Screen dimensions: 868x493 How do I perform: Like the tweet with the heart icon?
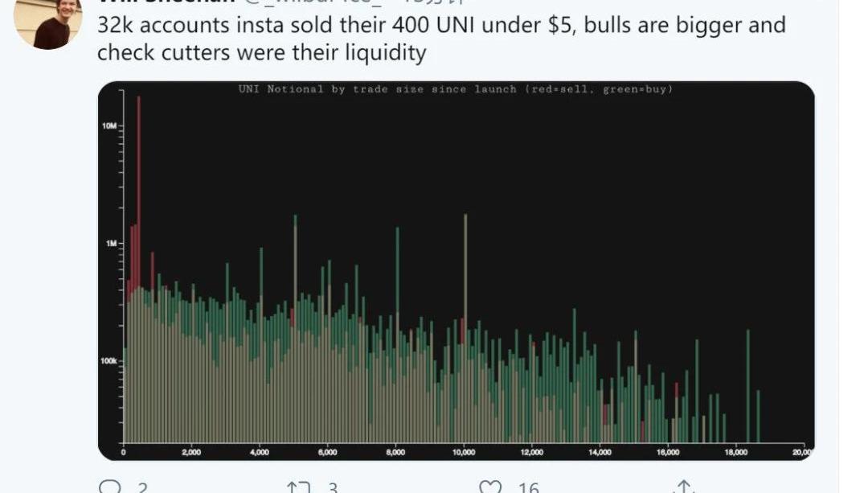pos(490,487)
